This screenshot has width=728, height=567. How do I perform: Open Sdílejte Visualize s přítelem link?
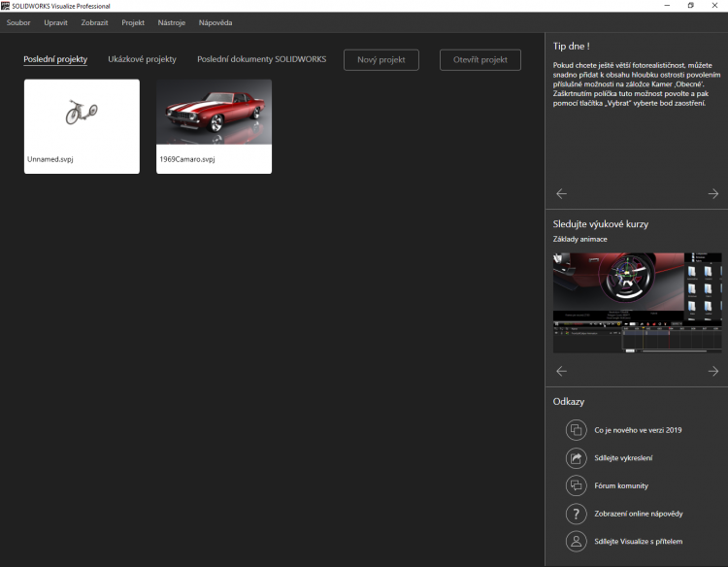click(x=639, y=542)
